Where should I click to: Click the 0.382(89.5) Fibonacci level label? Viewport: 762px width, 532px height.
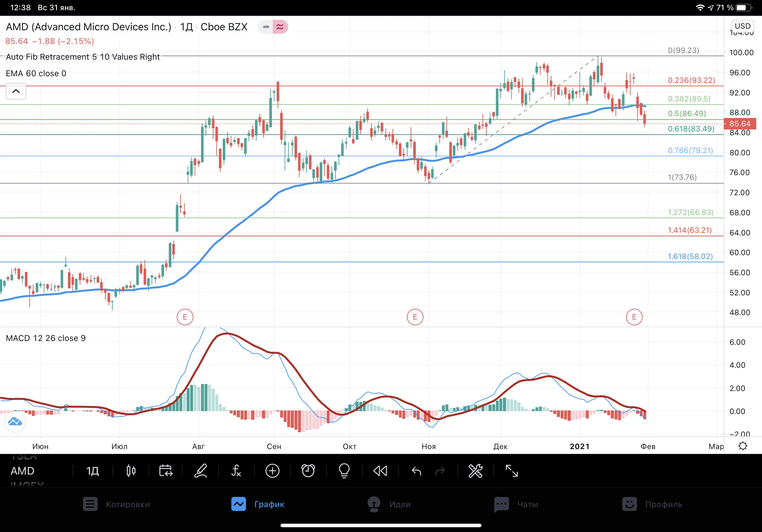689,99
